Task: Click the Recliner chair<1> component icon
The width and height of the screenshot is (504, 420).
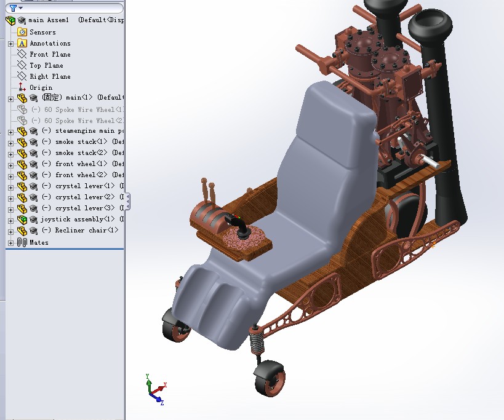Action: click(22, 231)
